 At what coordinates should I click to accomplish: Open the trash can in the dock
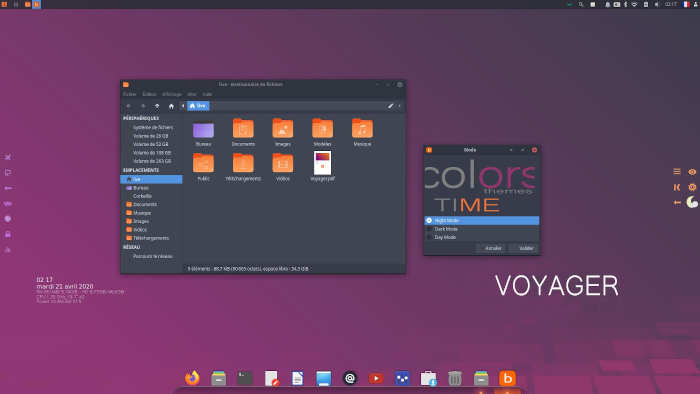(x=454, y=378)
